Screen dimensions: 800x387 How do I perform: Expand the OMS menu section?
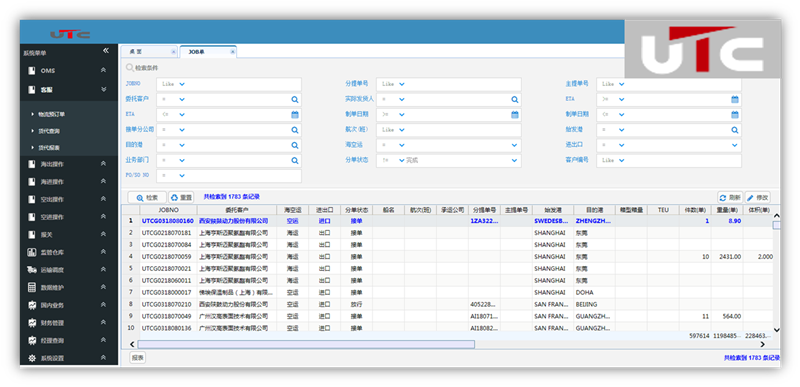tap(104, 70)
